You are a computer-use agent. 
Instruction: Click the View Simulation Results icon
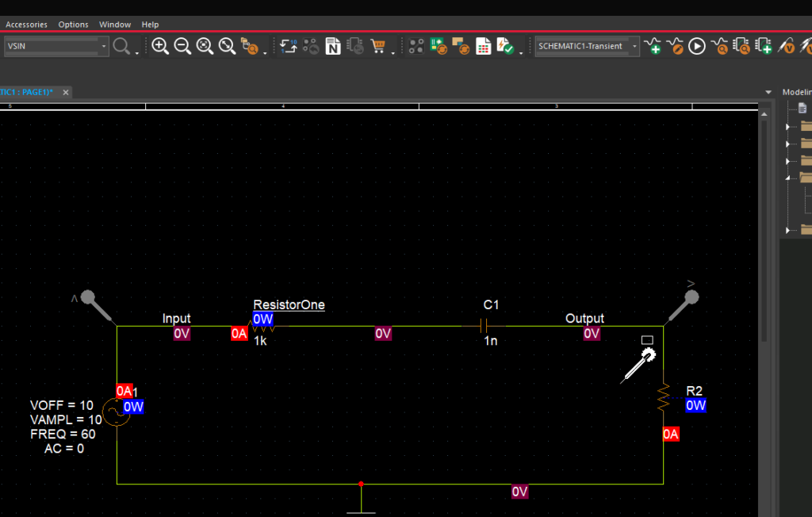719,46
